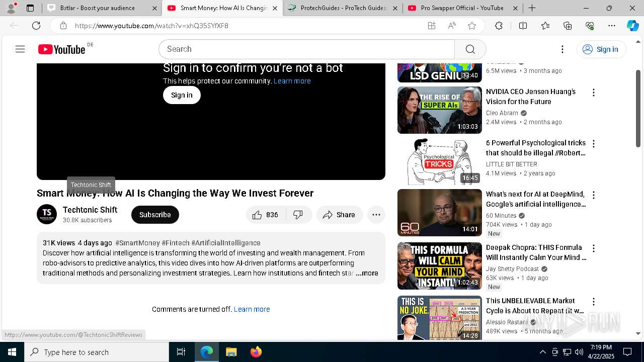Viewport: 644px width, 362px height.
Task: Open Deepak Chopra formula thumbnail
Action: coord(440,266)
